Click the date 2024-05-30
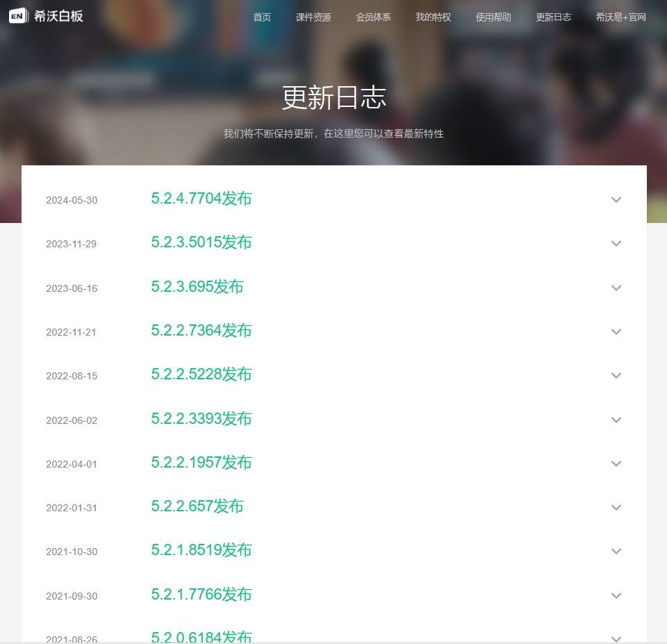667x644 pixels. tap(72, 200)
